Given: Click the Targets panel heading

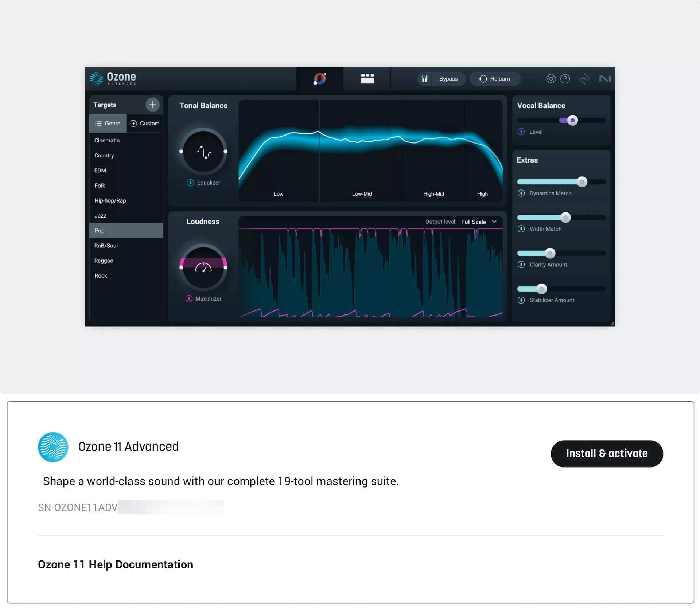Looking at the screenshot, I should (x=105, y=105).
